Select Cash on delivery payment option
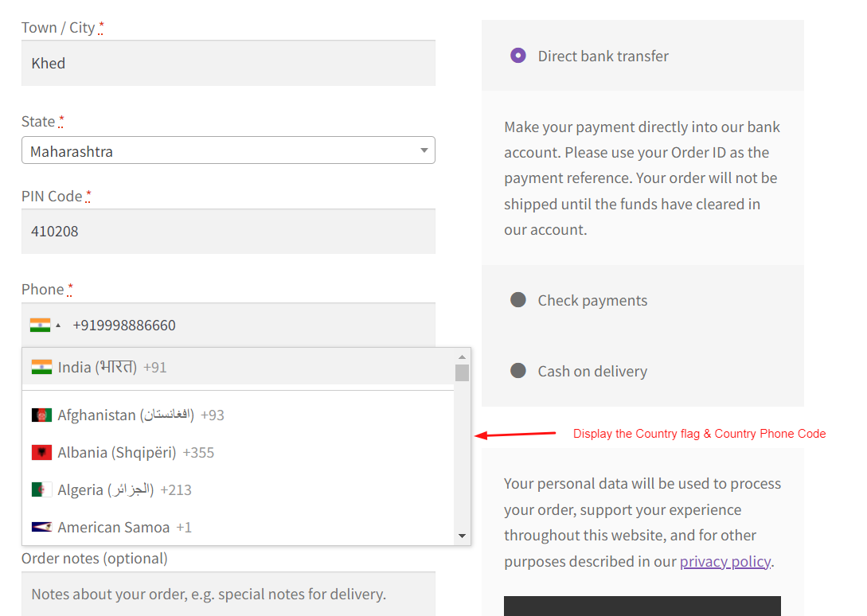Image resolution: width=867 pixels, height=616 pixels. pos(518,371)
